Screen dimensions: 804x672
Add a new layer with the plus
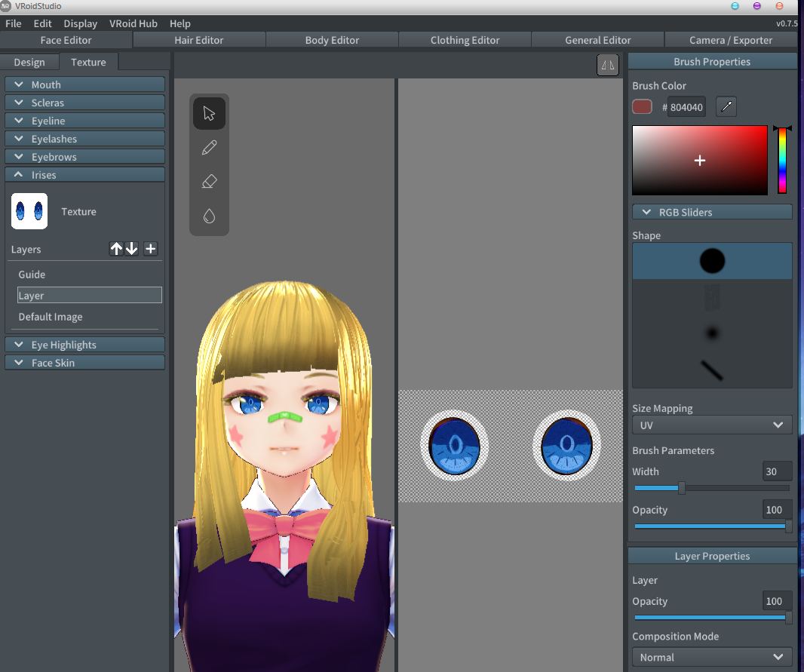pyautogui.click(x=150, y=249)
